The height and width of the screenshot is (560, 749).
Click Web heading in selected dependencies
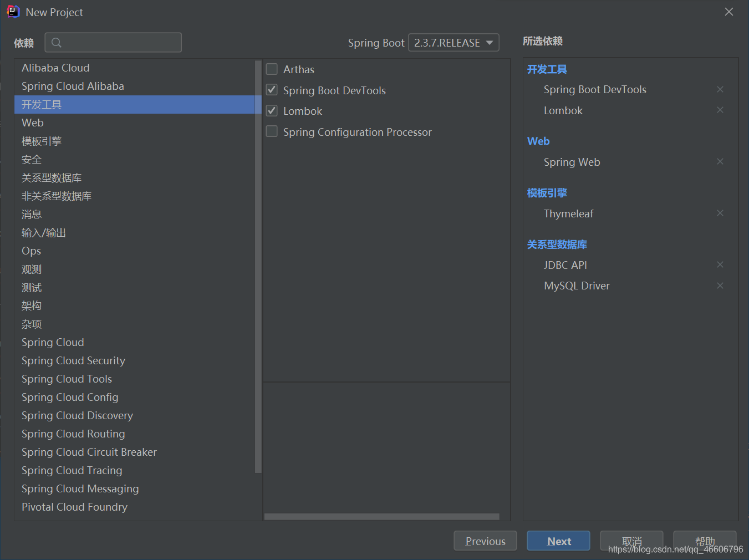[x=538, y=141]
